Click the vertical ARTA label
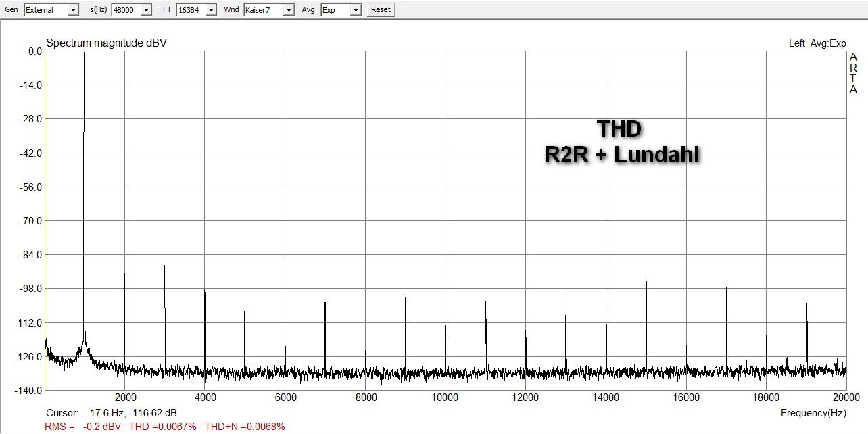 point(854,74)
